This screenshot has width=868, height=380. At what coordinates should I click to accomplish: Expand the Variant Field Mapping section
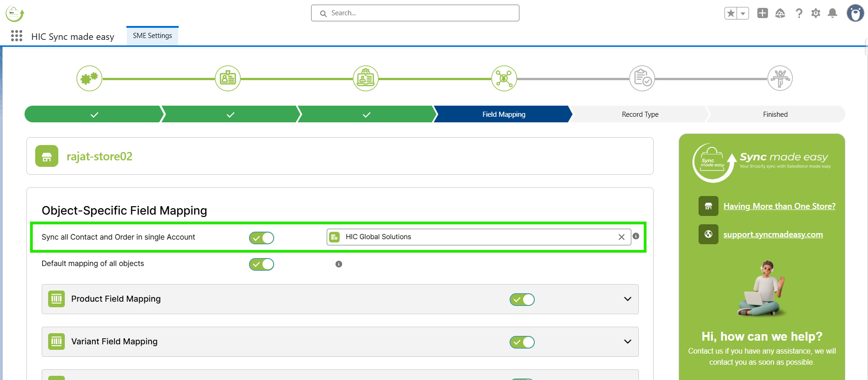(628, 342)
